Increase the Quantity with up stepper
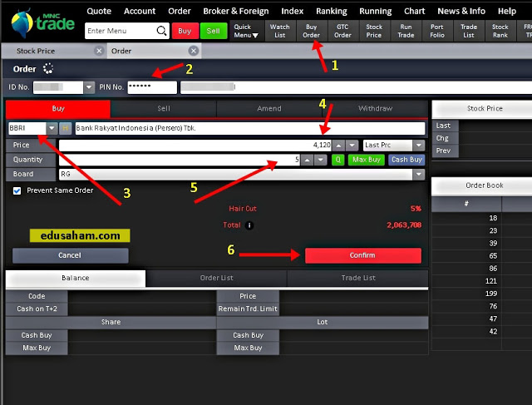Viewport: 532px width, 405px height. click(307, 160)
